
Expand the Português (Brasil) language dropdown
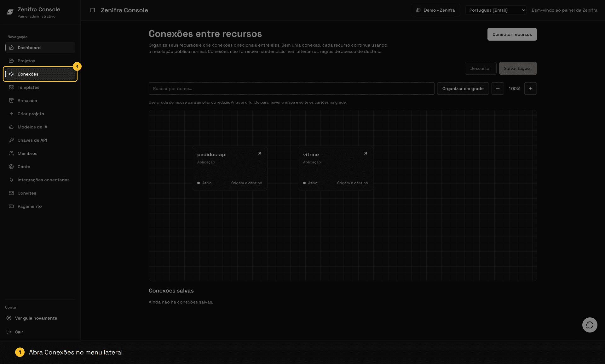click(x=496, y=10)
